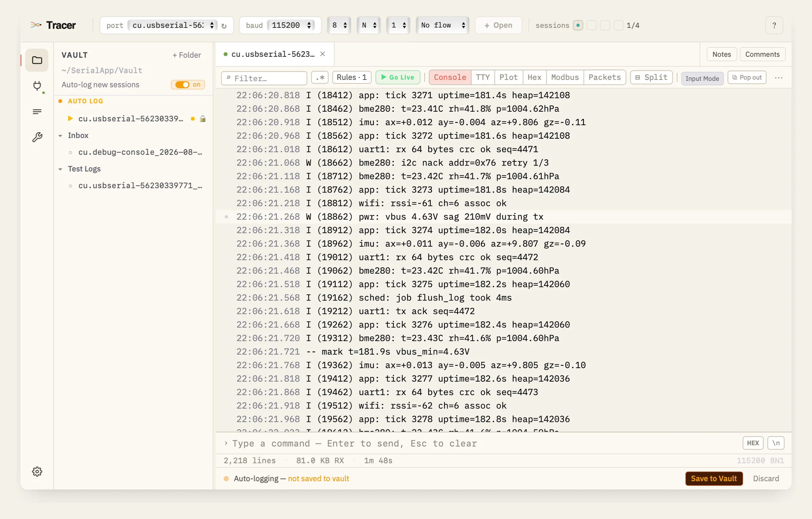The width and height of the screenshot is (812, 519).
Task: Select the first active session slot
Action: 578,25
